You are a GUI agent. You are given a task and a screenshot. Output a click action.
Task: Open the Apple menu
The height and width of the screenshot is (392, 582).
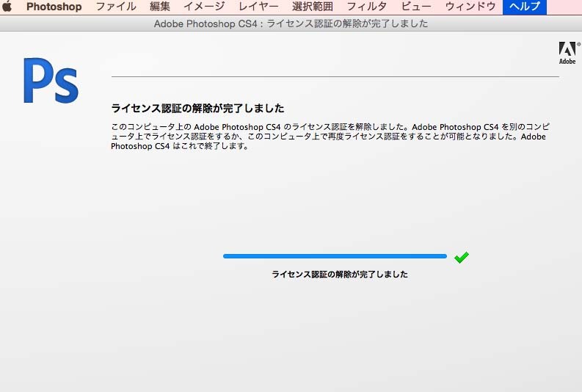click(x=7, y=7)
